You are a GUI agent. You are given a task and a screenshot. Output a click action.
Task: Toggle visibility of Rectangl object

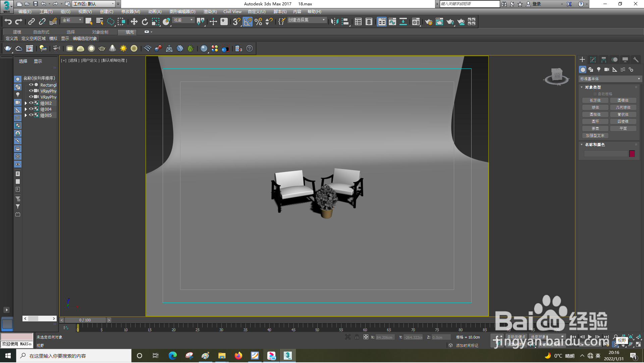(31, 85)
